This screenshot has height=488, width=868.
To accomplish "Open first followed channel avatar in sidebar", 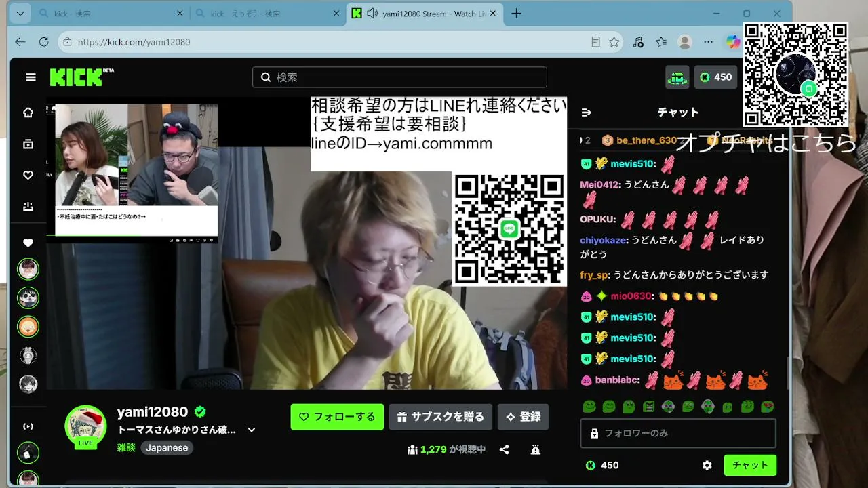I will (28, 269).
